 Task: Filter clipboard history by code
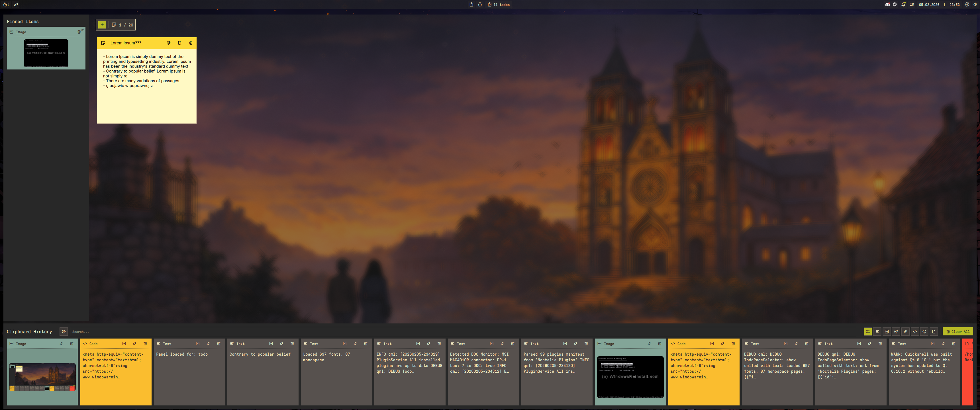tap(915, 332)
